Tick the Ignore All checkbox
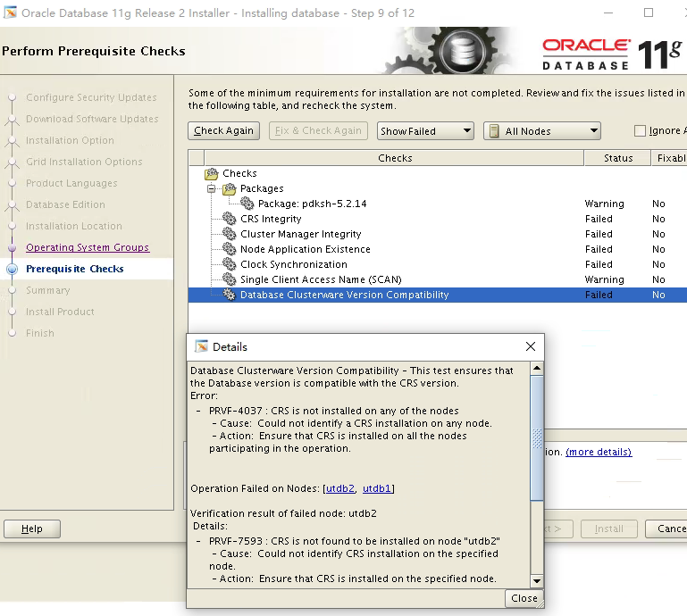 (x=640, y=130)
